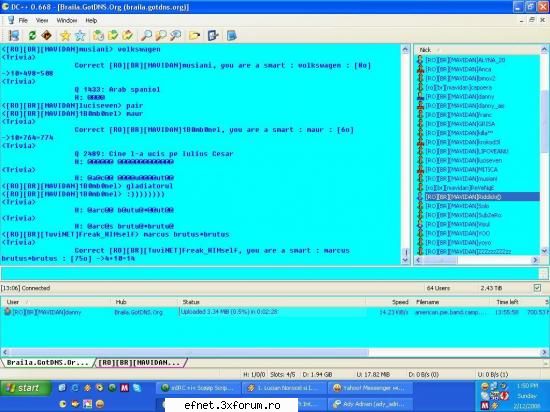This screenshot has width=550, height=412.
Task: Switch to the Braila.GotDNS.Or... tab
Action: point(47,363)
